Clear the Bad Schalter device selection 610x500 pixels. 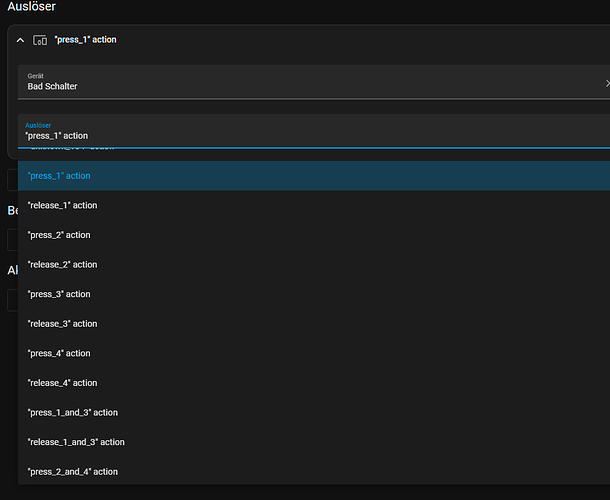[607, 83]
